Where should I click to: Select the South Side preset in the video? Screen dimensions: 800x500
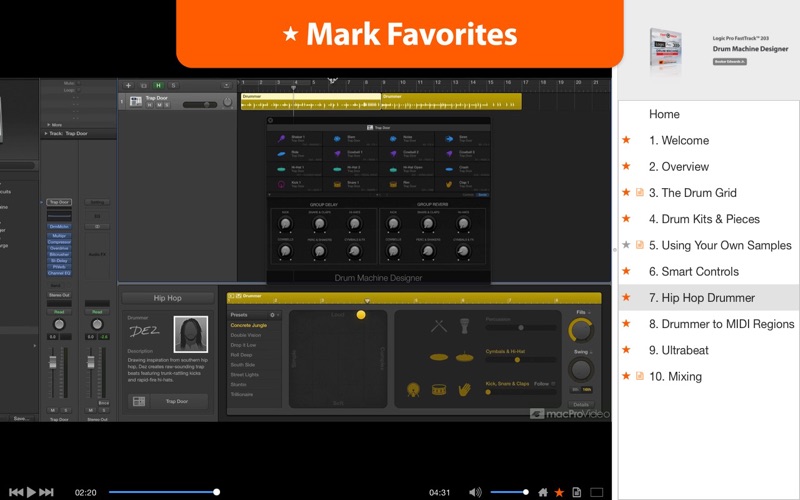tap(242, 365)
